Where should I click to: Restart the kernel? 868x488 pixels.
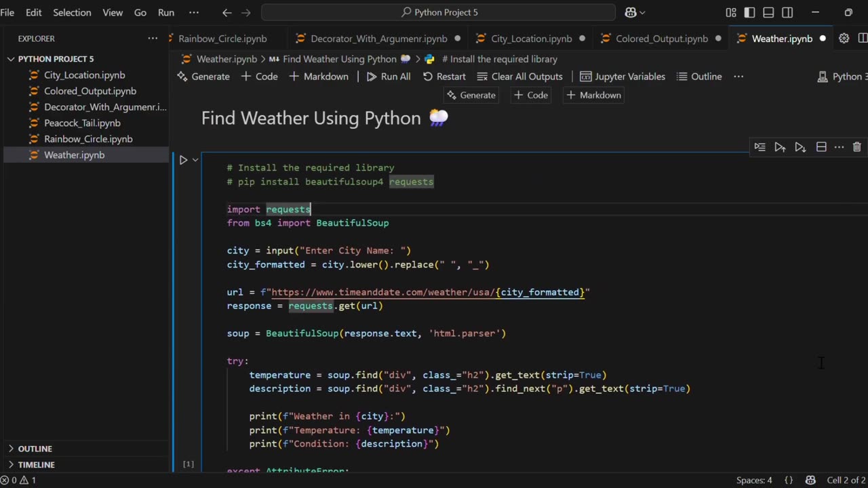pyautogui.click(x=443, y=77)
